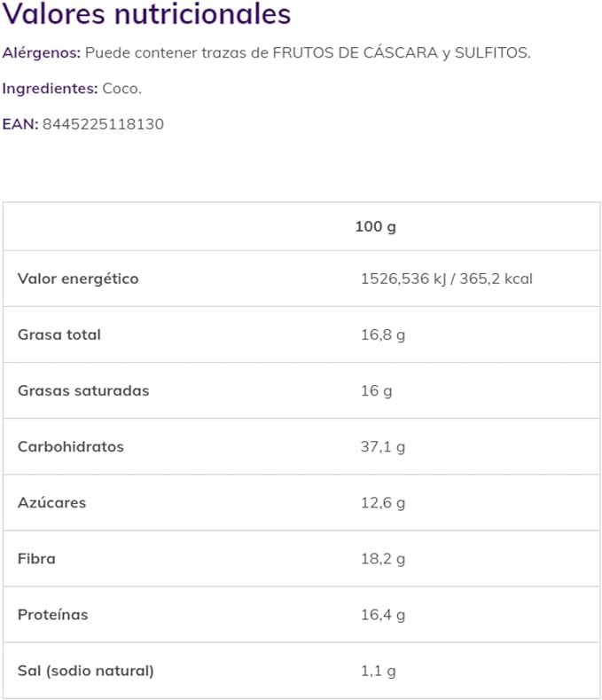Select the Grasa total row label
Screen dimensions: 602x700
click(x=59, y=334)
